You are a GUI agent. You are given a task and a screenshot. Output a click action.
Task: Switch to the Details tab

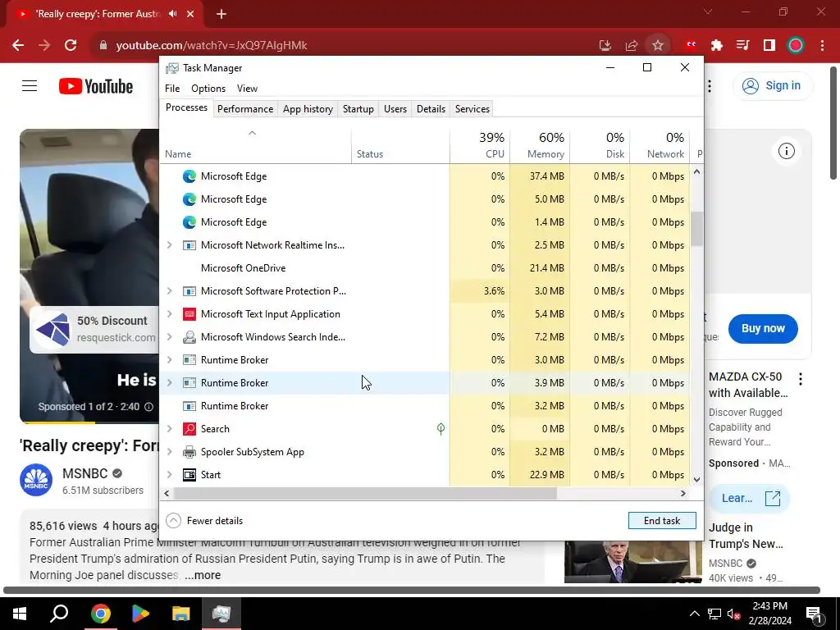[x=431, y=109]
